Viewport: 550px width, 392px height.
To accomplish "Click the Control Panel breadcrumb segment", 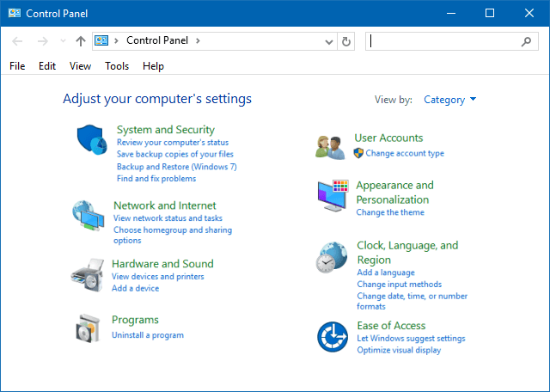I will pyautogui.click(x=157, y=40).
